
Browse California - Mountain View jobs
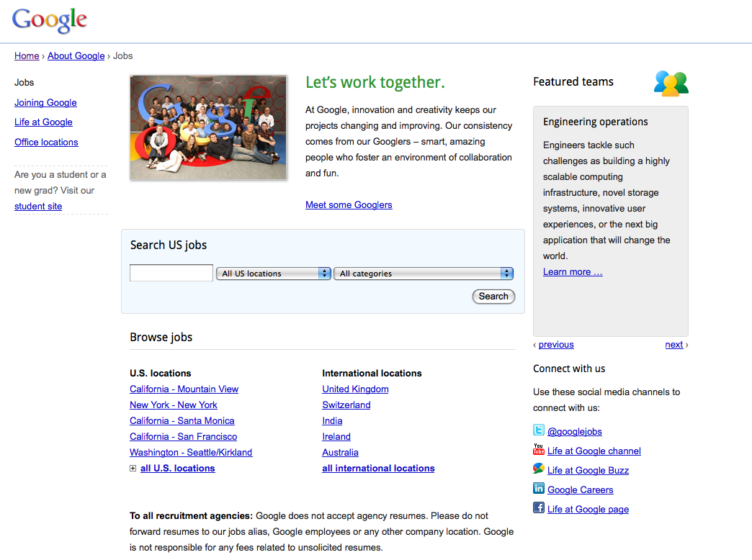click(184, 389)
